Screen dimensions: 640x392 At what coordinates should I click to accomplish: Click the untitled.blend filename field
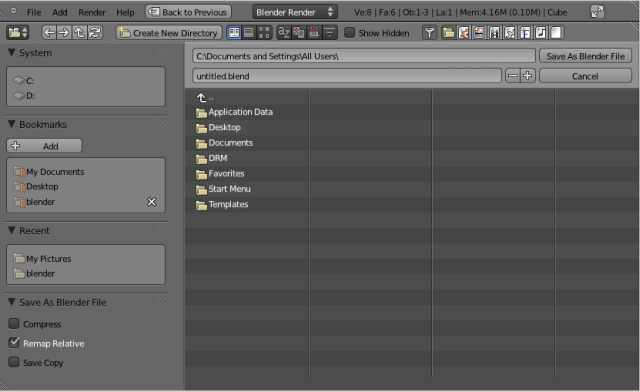[347, 76]
